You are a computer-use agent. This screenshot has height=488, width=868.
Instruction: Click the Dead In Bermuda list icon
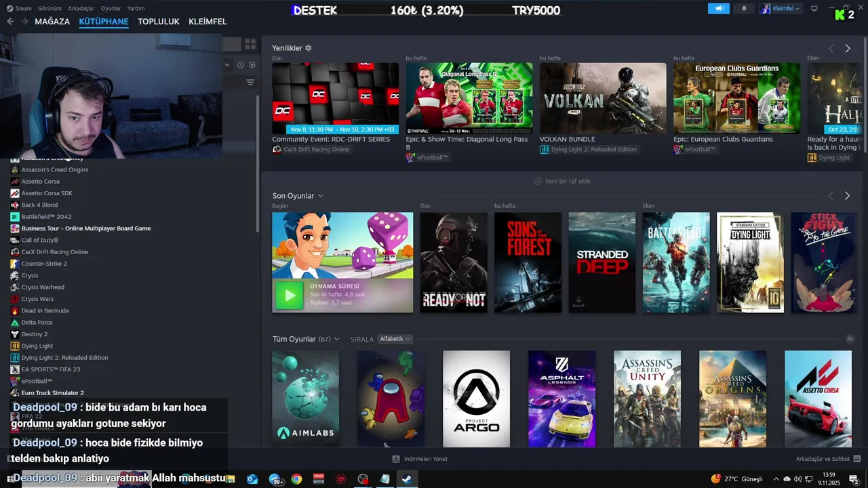15,310
